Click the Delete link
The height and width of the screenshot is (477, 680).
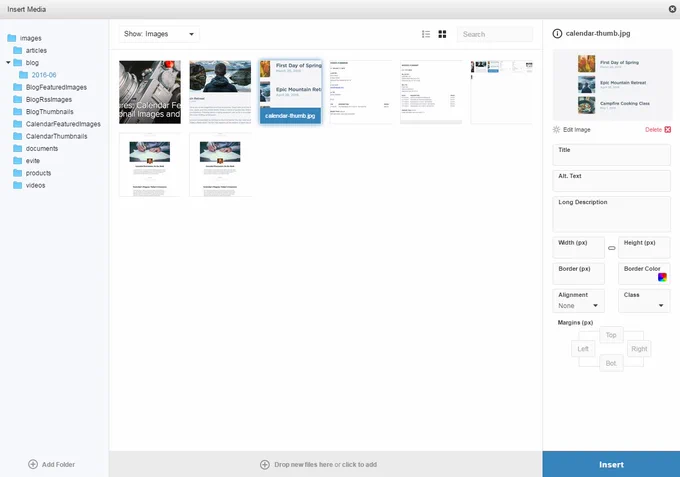[653, 129]
